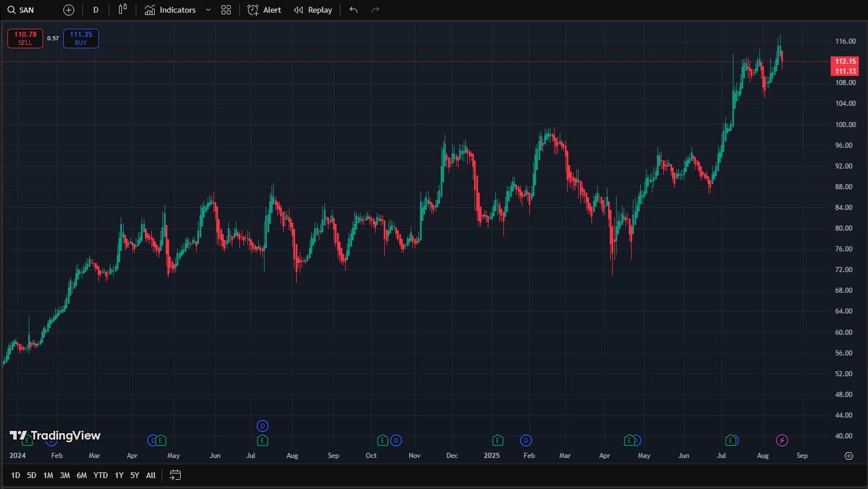The image size is (868, 489).
Task: Click the dividend marker above July earnings
Action: point(262,426)
